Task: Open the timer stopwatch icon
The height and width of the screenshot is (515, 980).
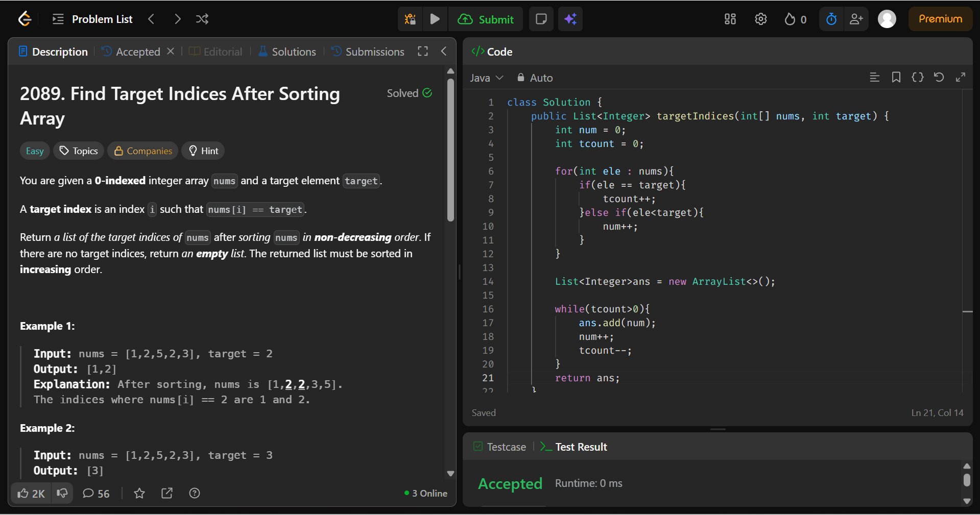Action: pos(831,19)
